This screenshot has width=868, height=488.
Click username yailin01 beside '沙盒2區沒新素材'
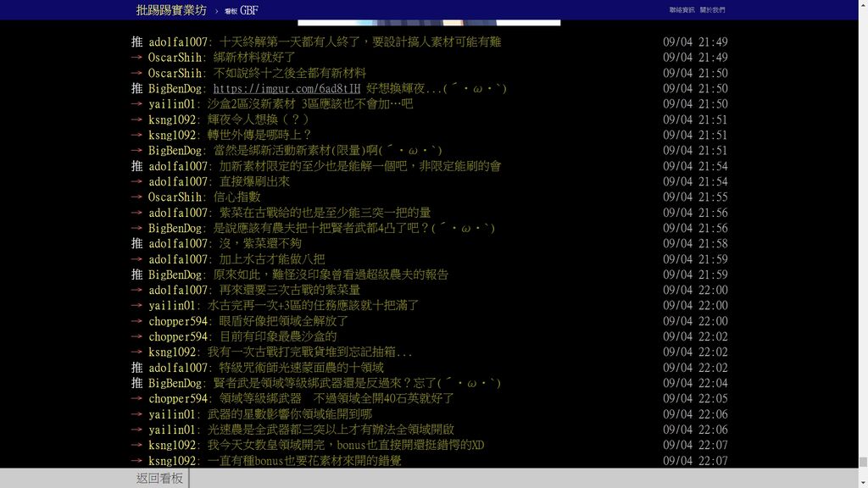click(x=171, y=104)
